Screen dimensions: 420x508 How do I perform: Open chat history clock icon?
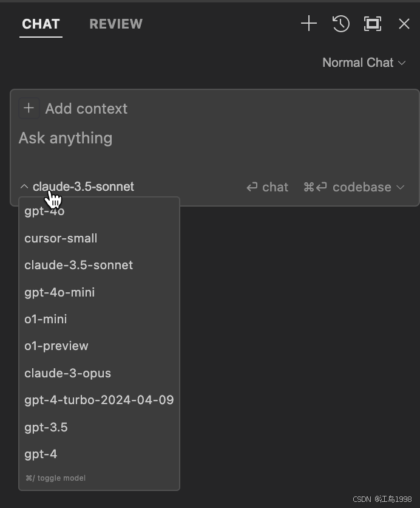[x=340, y=24]
